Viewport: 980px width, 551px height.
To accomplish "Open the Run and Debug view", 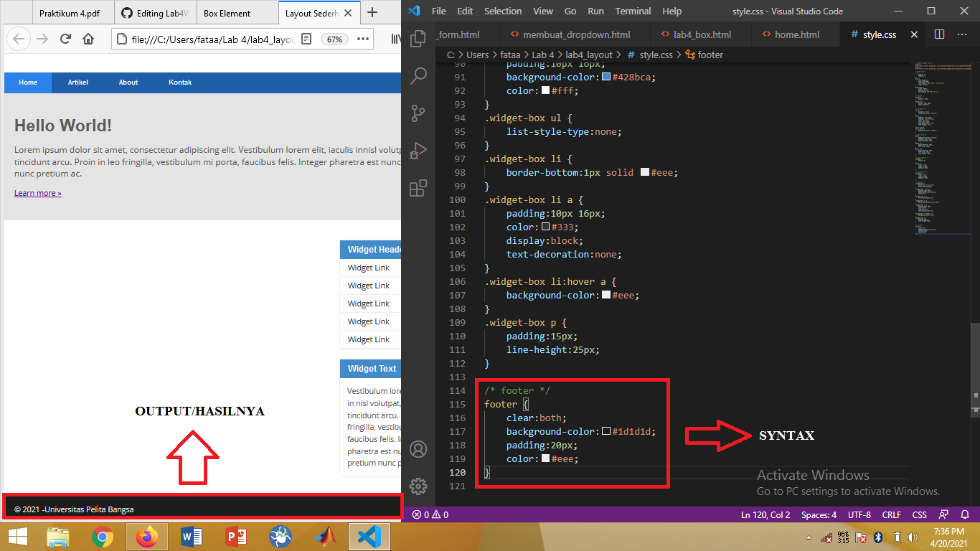I will pos(418,151).
